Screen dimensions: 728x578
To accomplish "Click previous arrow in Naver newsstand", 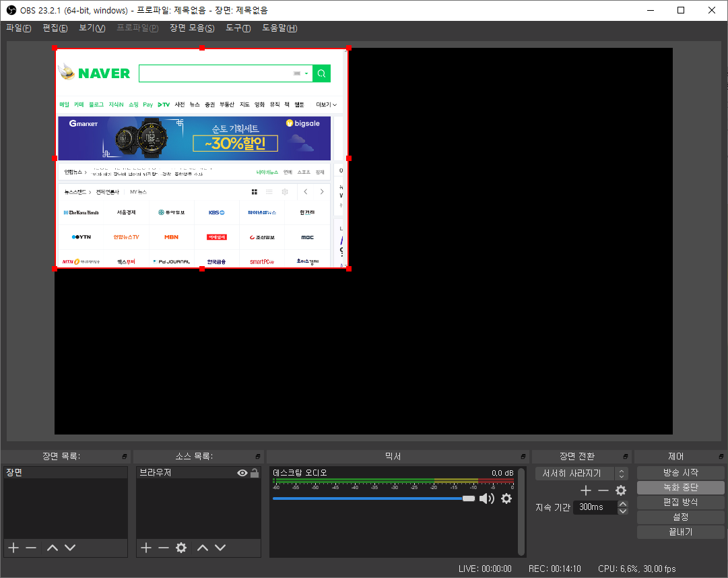I will coord(306,192).
